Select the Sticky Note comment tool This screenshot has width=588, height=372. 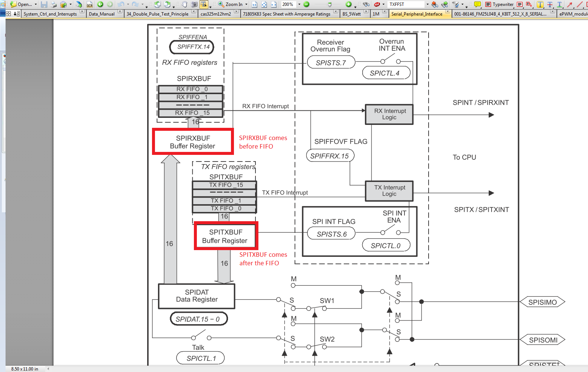[478, 4]
